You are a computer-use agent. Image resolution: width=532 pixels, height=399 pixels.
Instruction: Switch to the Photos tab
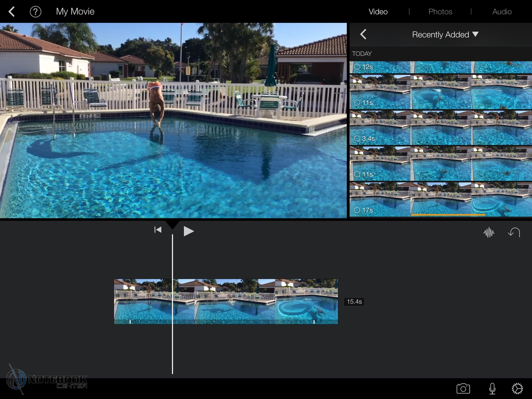click(x=440, y=12)
